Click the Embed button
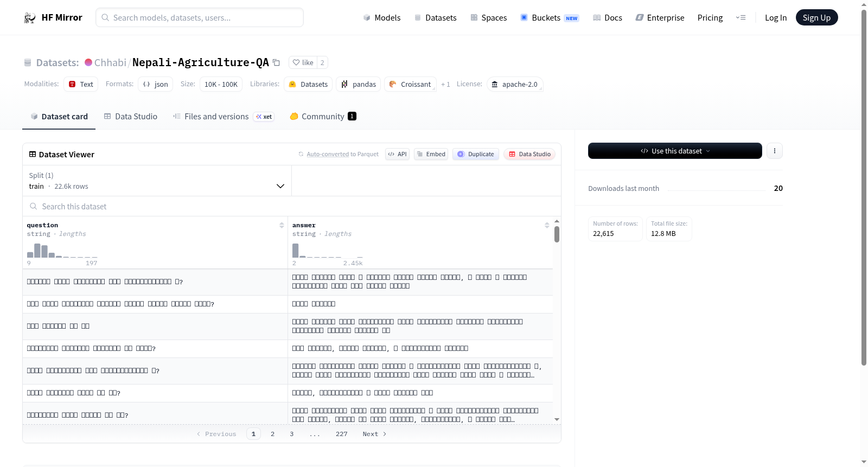868x467 pixels. point(431,154)
